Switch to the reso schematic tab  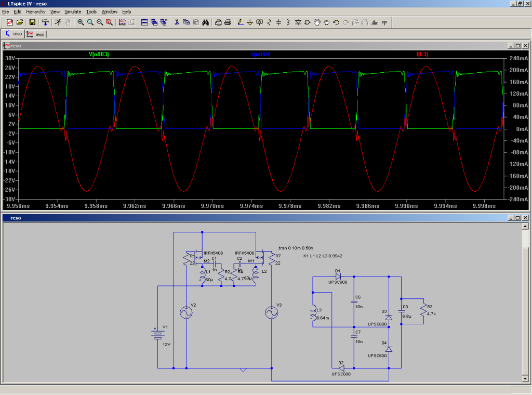tap(14, 34)
